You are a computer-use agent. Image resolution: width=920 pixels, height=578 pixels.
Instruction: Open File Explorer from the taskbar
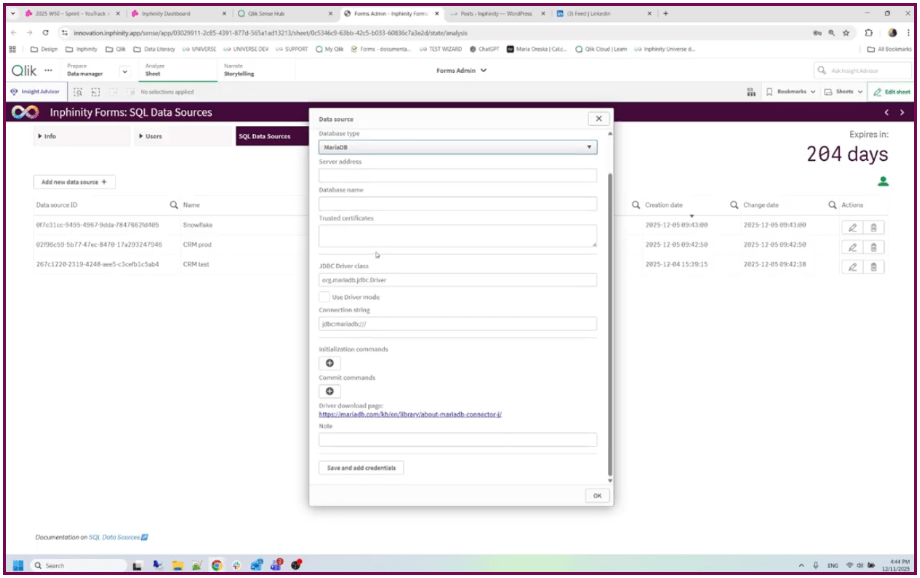(177, 566)
